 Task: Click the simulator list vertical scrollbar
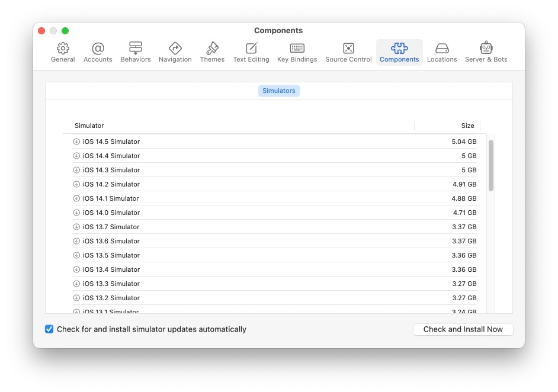click(x=491, y=166)
